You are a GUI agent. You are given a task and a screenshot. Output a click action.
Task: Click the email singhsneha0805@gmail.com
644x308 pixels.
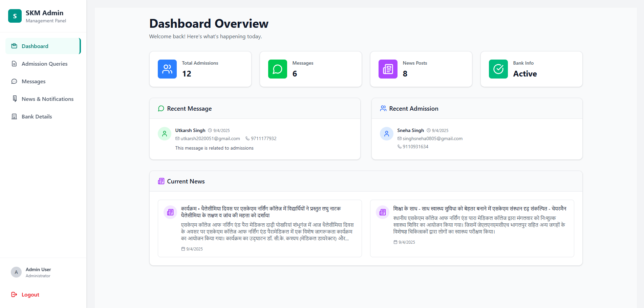click(432, 138)
